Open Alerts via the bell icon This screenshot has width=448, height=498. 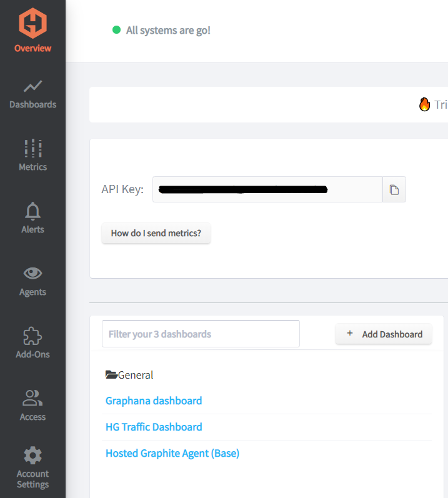click(32, 211)
